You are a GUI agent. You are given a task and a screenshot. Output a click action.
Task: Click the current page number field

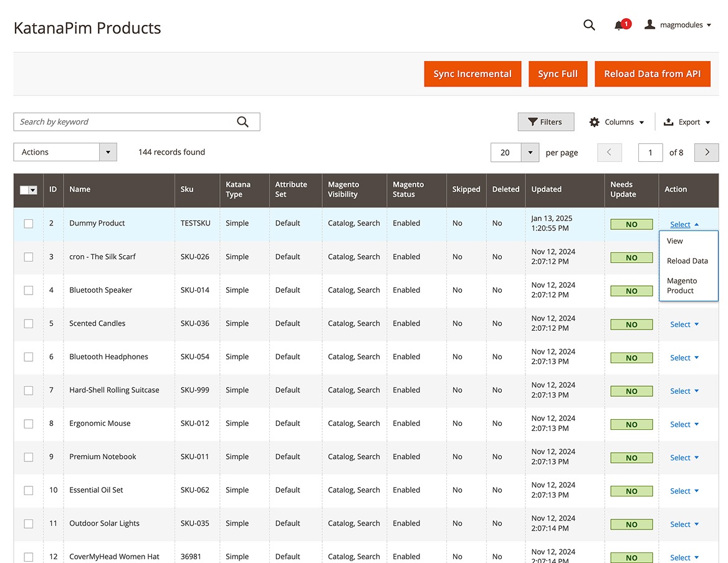pos(650,153)
